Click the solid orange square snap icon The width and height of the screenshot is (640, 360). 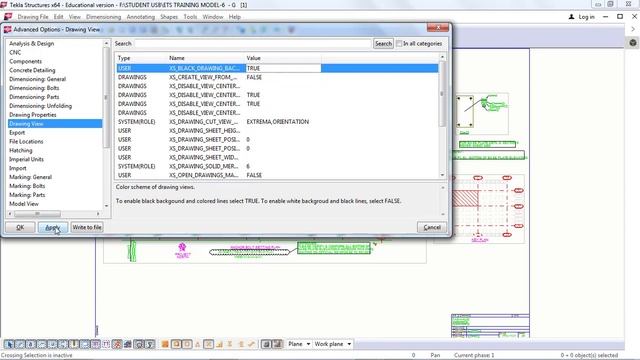click(165, 344)
